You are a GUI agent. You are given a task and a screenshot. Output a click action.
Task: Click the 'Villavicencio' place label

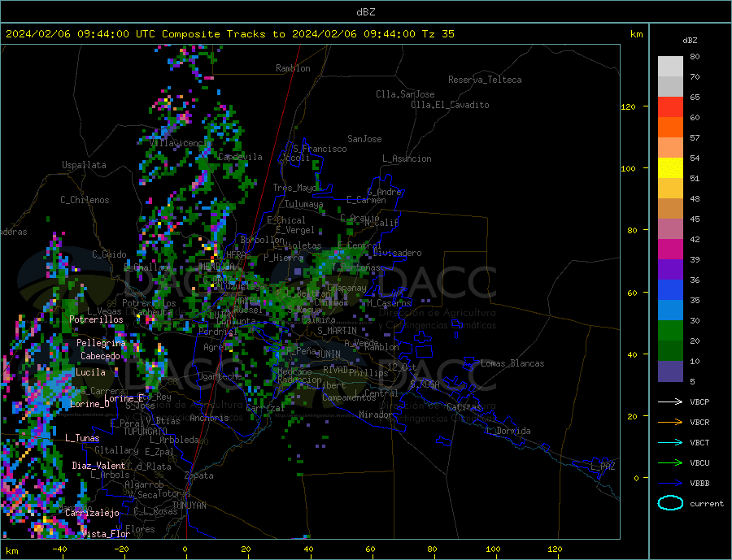tap(181, 143)
